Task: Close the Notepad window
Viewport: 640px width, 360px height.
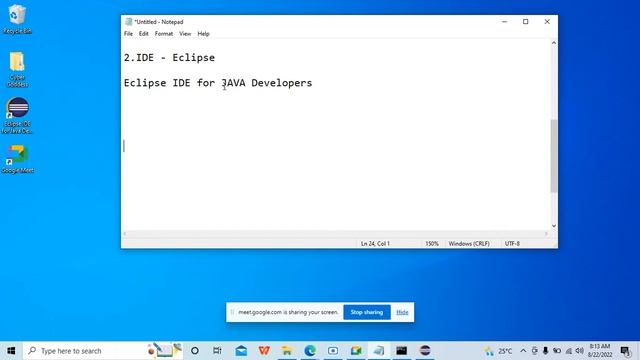Action: click(547, 22)
